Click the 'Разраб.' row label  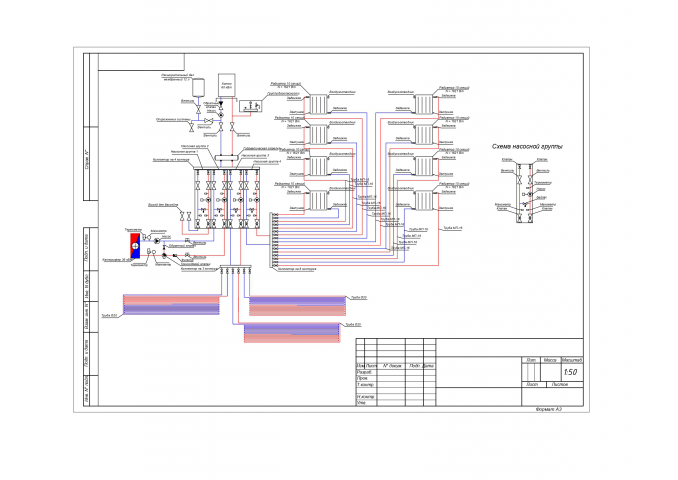click(x=364, y=372)
